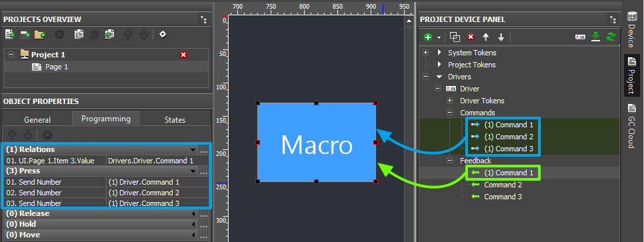The height and width of the screenshot is (242, 644).
Task: Expand the (0) Release section arrow
Action: pyautogui.click(x=193, y=213)
